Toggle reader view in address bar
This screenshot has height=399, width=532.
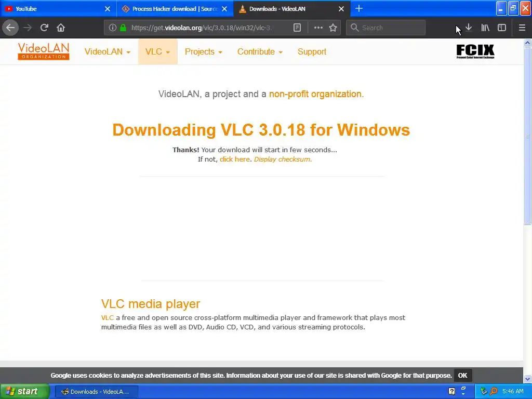297,28
